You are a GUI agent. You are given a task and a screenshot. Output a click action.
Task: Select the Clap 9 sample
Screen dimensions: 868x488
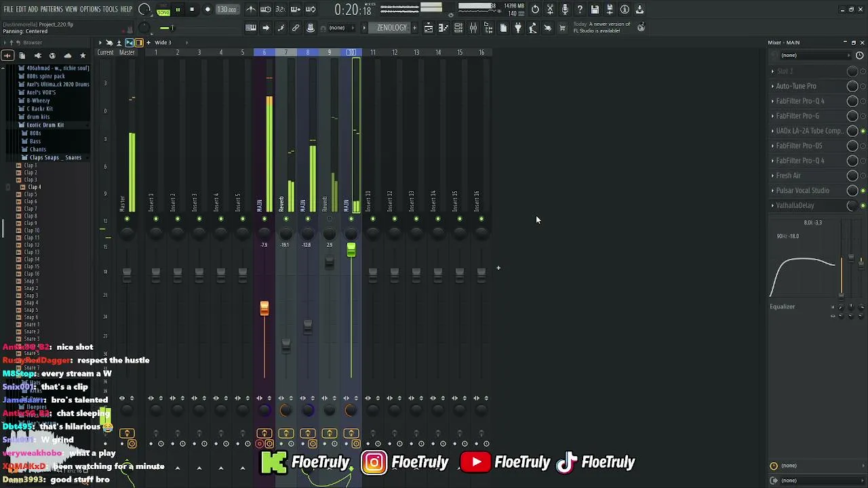click(31, 224)
